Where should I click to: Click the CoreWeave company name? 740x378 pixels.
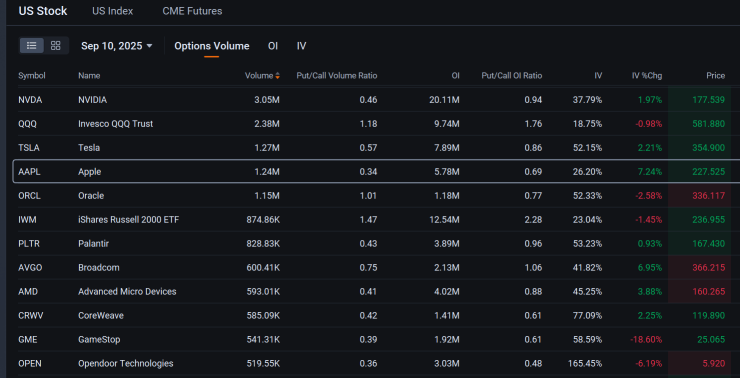click(101, 316)
